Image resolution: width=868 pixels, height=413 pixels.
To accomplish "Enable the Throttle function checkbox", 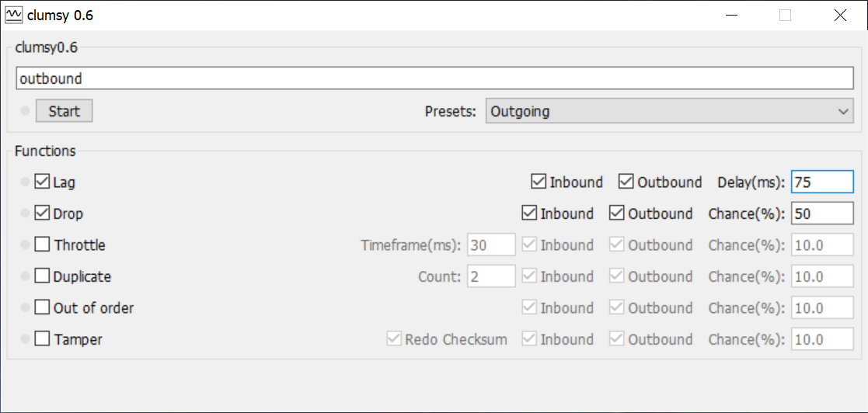I will [x=41, y=245].
